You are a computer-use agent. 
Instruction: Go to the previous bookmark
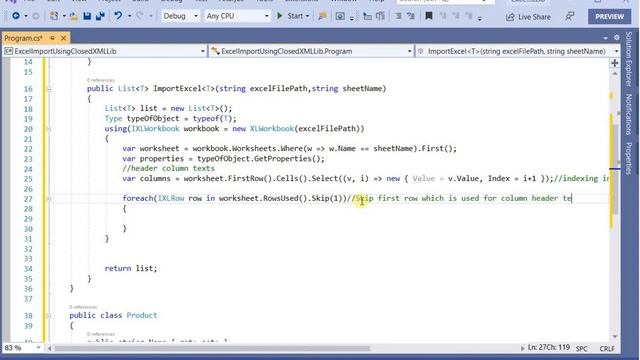[x=443, y=16]
